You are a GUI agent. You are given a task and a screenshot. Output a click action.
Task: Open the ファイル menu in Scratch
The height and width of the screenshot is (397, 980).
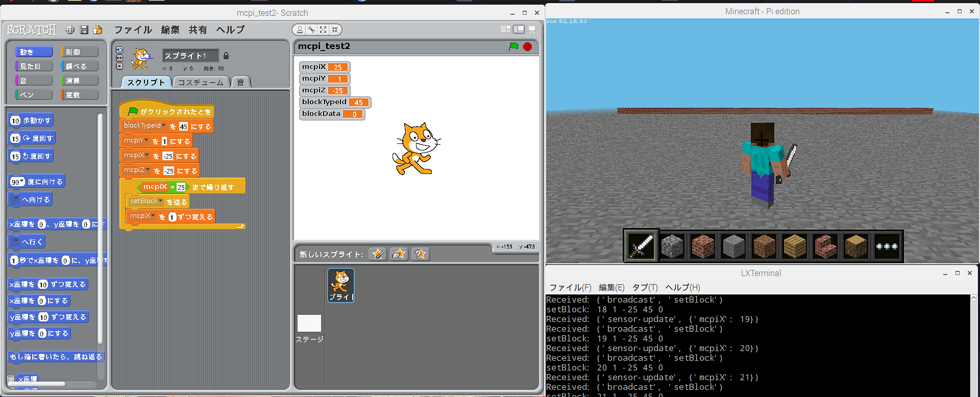click(133, 30)
